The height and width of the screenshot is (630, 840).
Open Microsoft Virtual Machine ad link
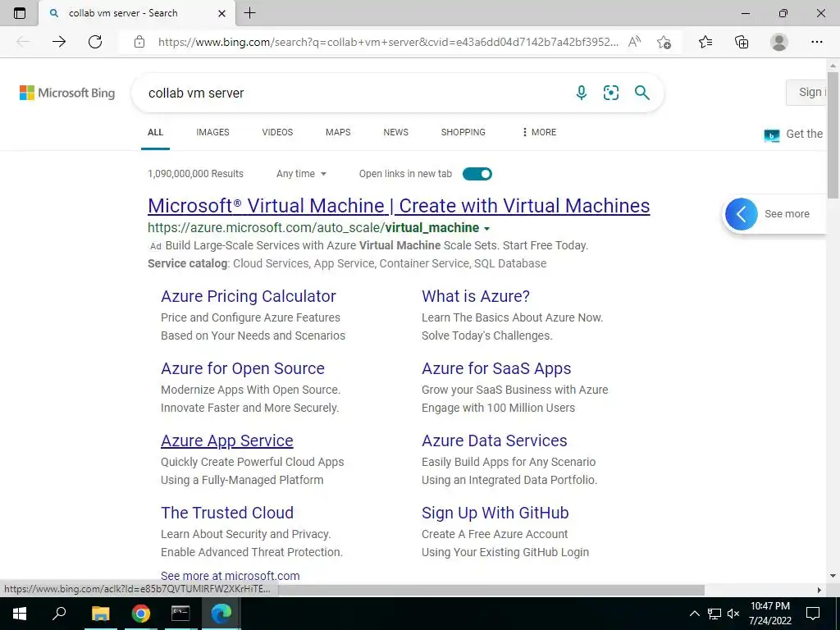tap(399, 206)
